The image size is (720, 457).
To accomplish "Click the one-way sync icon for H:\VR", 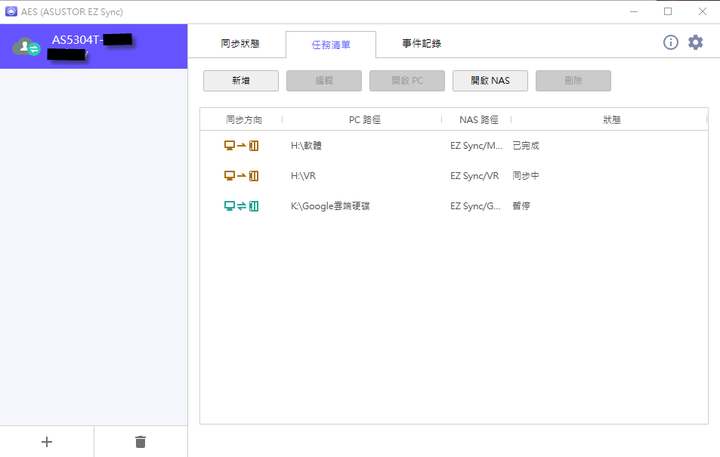I will tap(241, 176).
